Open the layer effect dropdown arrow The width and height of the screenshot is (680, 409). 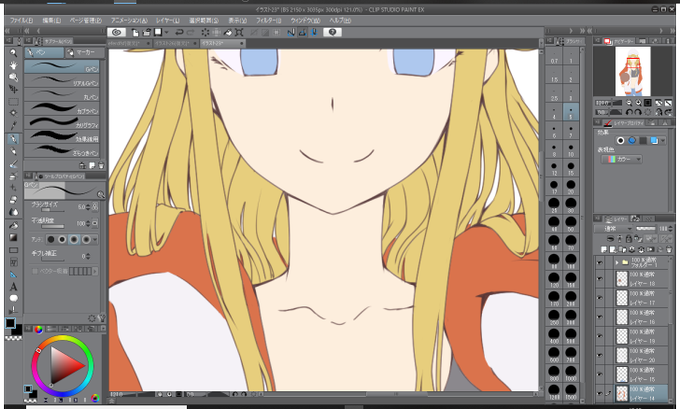click(x=663, y=141)
